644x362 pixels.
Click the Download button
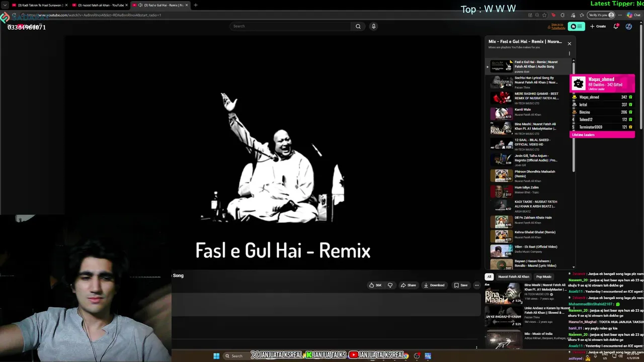434,285
